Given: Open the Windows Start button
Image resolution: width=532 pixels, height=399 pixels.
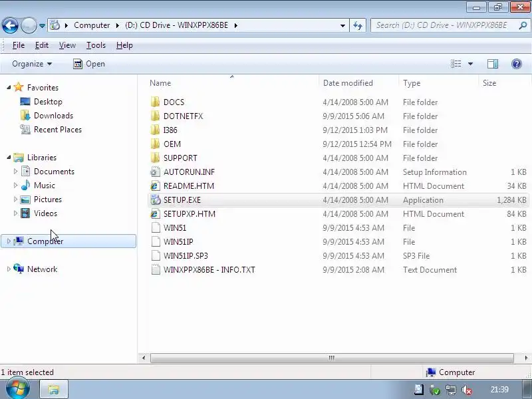Looking at the screenshot, I should [18, 389].
